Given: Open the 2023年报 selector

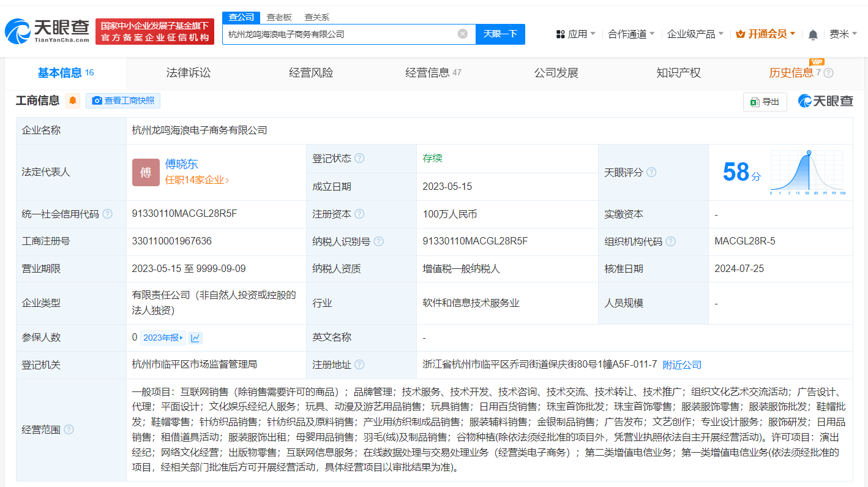Looking at the screenshot, I should point(163,338).
